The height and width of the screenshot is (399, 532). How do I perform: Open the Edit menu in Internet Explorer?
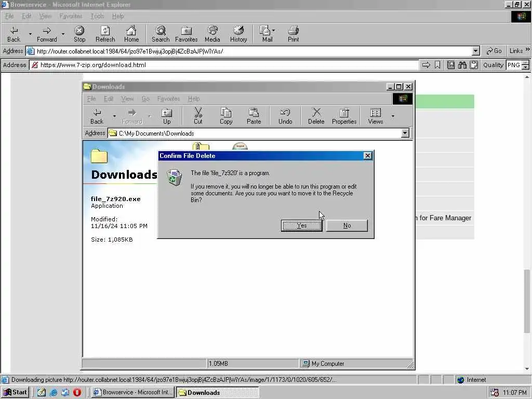click(x=26, y=16)
